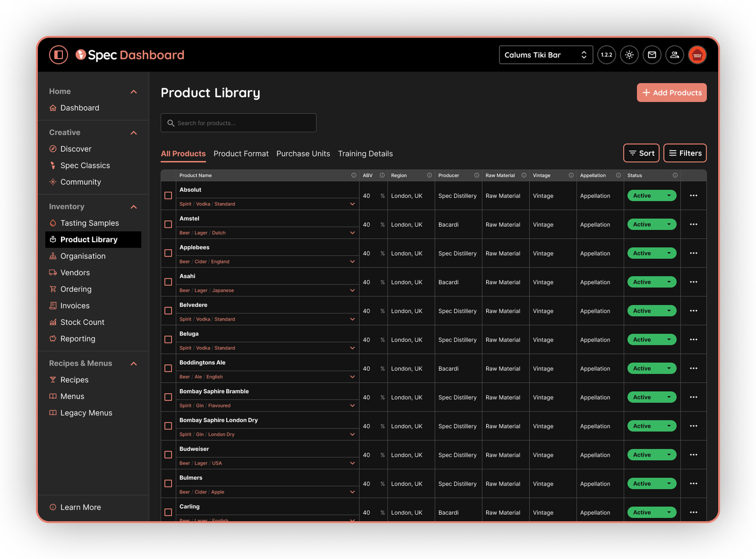Change Amstel status via the Active dropdown
This screenshot has height=559, width=756.
pos(651,224)
